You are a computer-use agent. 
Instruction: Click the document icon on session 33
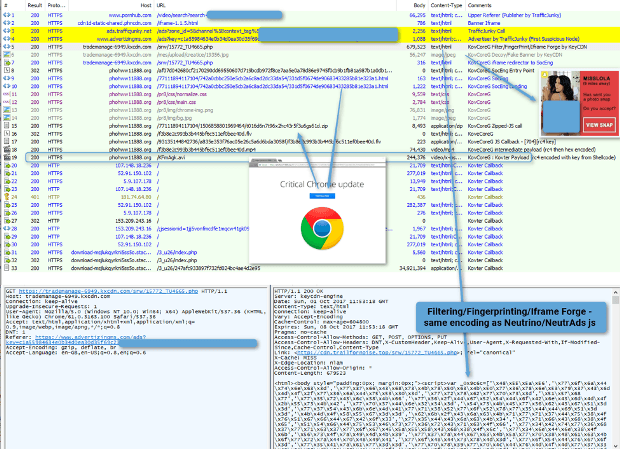coord(6,268)
